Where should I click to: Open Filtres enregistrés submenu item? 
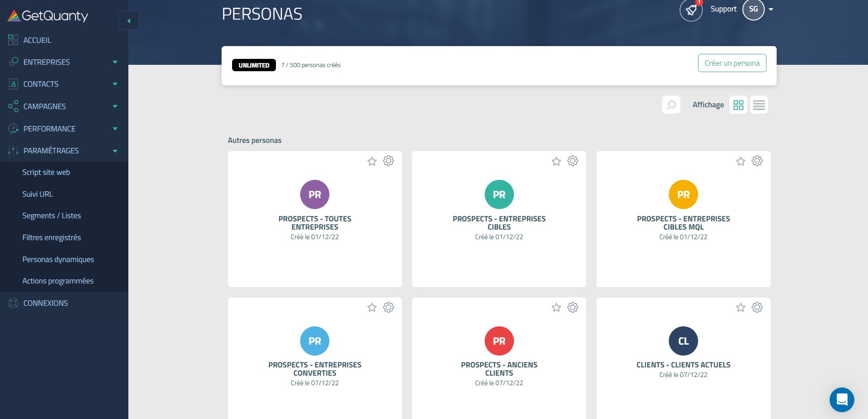click(52, 237)
